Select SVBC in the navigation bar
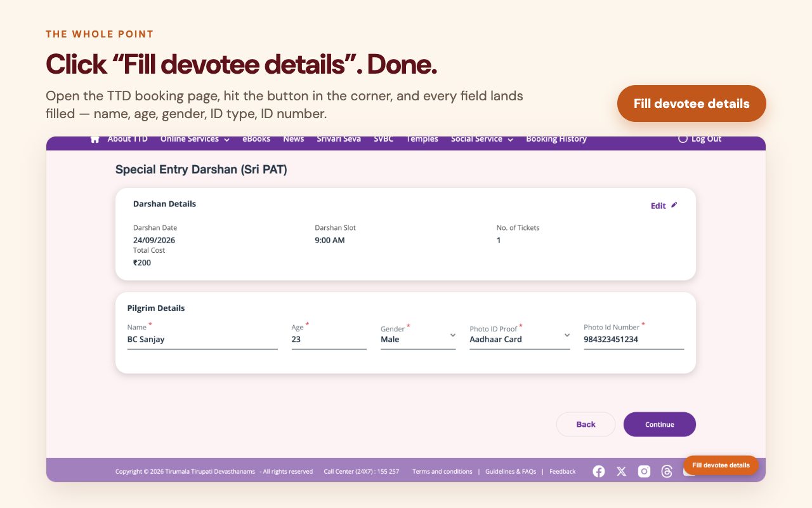 (384, 139)
